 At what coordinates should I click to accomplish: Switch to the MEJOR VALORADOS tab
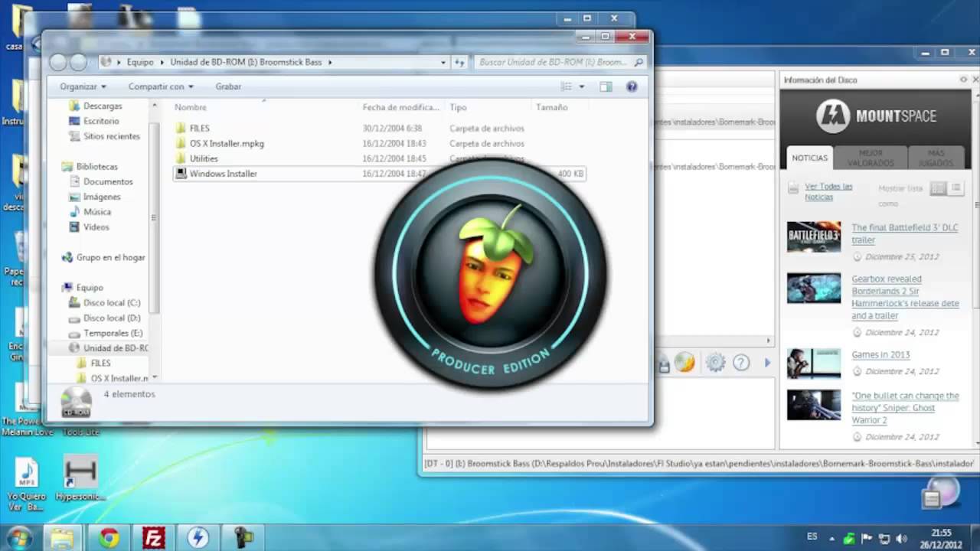point(871,158)
